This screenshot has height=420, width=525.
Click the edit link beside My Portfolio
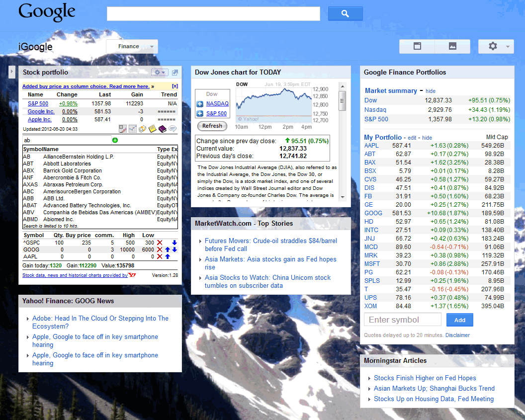(x=412, y=138)
